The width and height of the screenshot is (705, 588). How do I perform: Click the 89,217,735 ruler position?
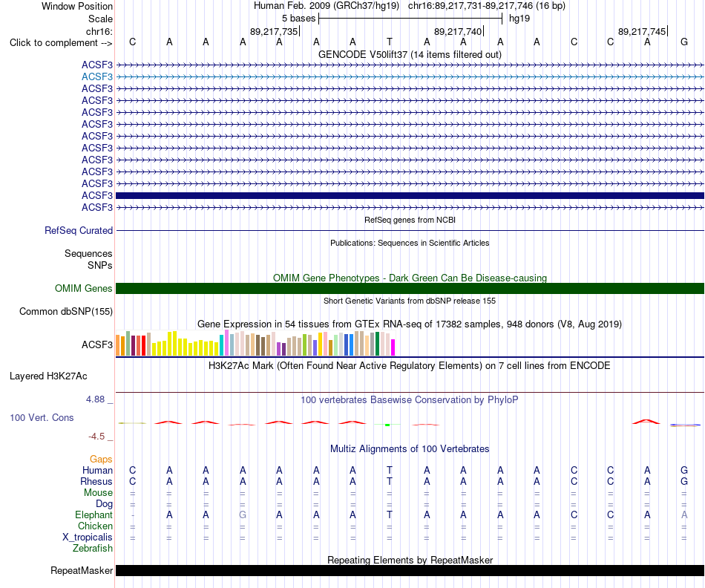[274, 31]
